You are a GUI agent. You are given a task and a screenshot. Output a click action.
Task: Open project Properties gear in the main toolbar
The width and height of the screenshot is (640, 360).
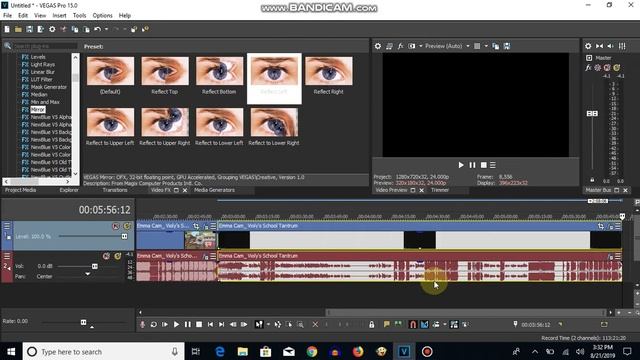pyautogui.click(x=52, y=29)
